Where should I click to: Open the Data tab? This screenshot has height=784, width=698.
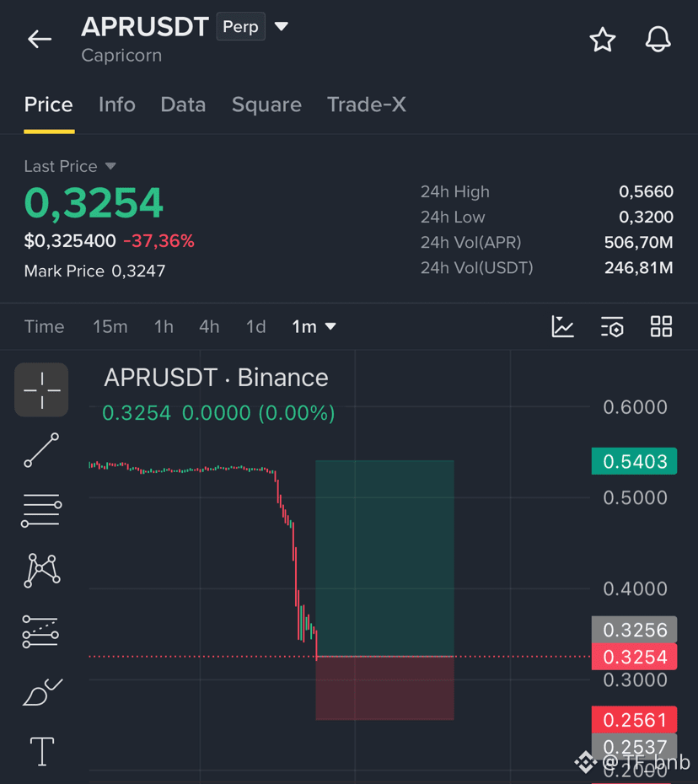click(x=183, y=105)
